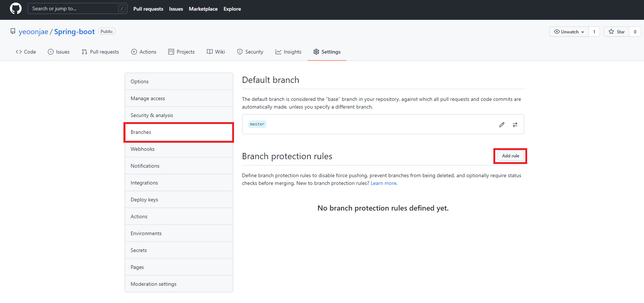Open the yeoonjae profile link

pyautogui.click(x=33, y=32)
